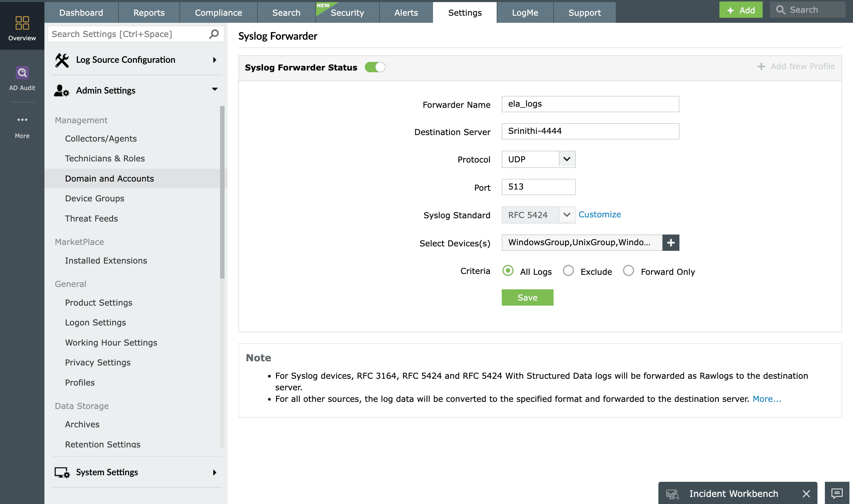Image resolution: width=853 pixels, height=504 pixels.
Task: Click the sidebar vertical scrollbar
Action: (222, 192)
